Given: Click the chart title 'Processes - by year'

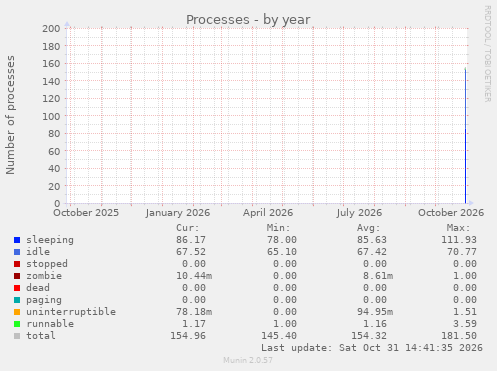Looking at the screenshot, I should click(x=248, y=20).
